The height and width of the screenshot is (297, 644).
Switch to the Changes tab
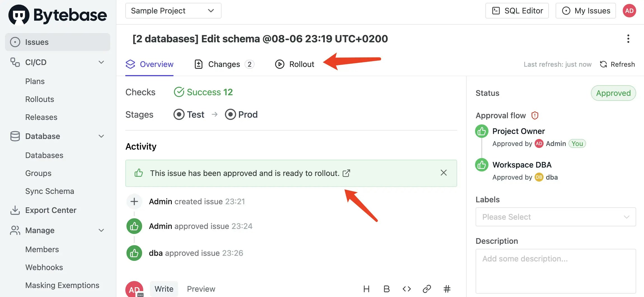pos(224,64)
